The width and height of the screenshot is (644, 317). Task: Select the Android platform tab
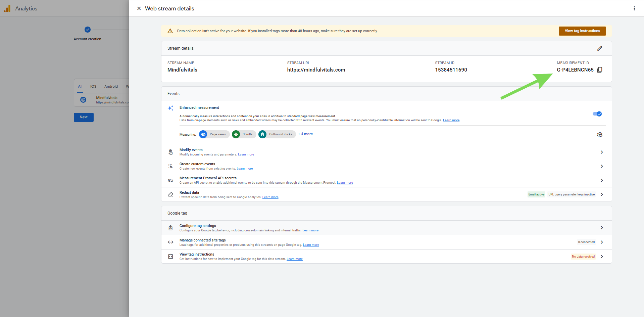point(111,87)
